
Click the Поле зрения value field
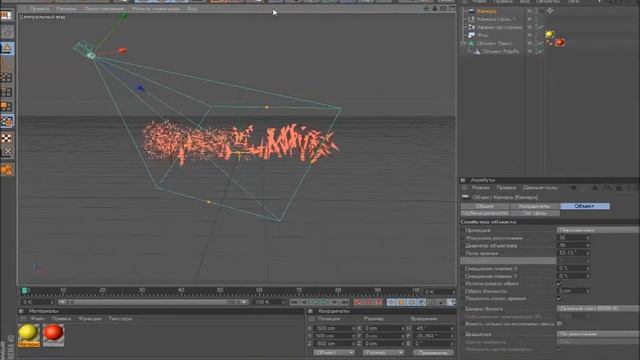tap(573, 253)
